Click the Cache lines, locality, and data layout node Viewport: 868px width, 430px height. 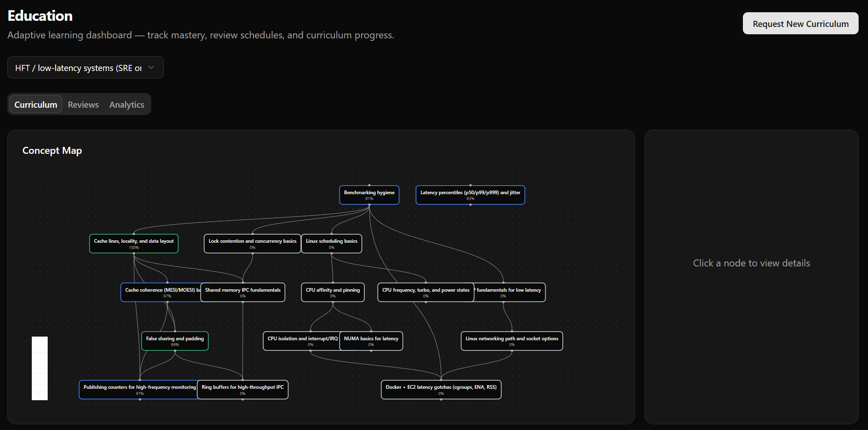(x=133, y=244)
